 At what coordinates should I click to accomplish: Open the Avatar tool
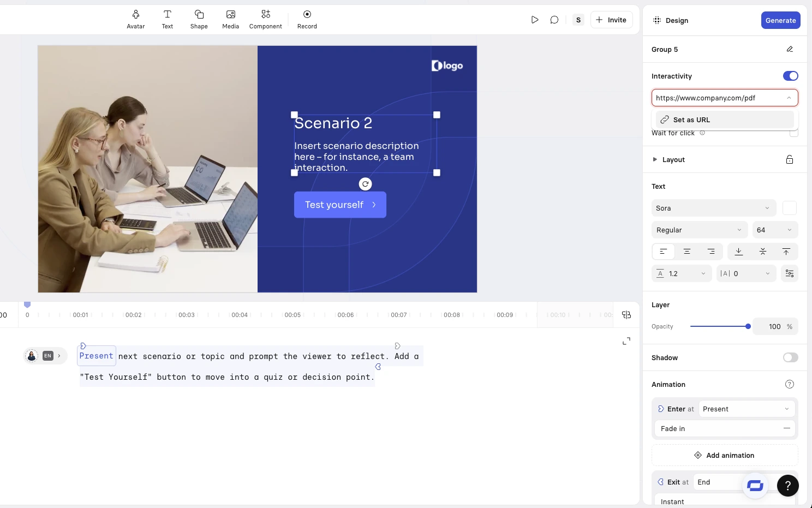pyautogui.click(x=136, y=20)
